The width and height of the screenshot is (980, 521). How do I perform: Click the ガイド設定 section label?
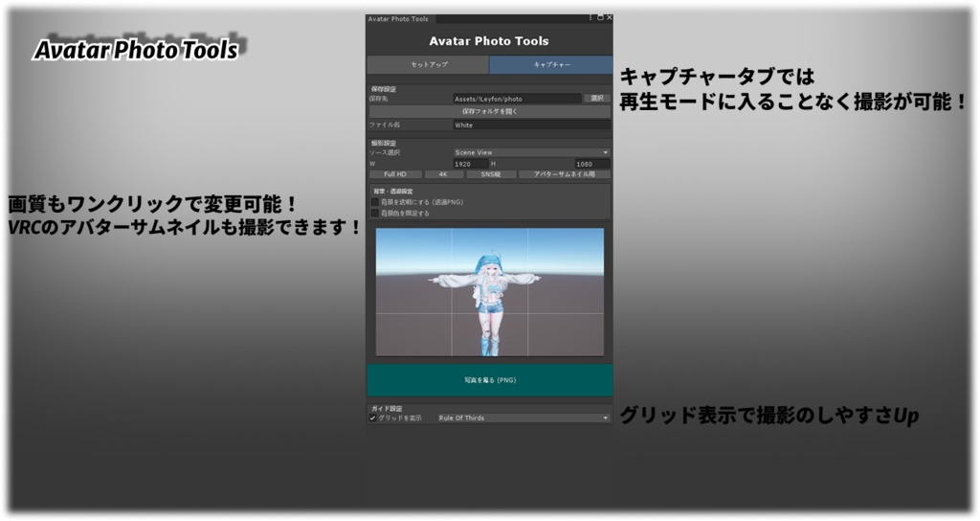tap(387, 408)
